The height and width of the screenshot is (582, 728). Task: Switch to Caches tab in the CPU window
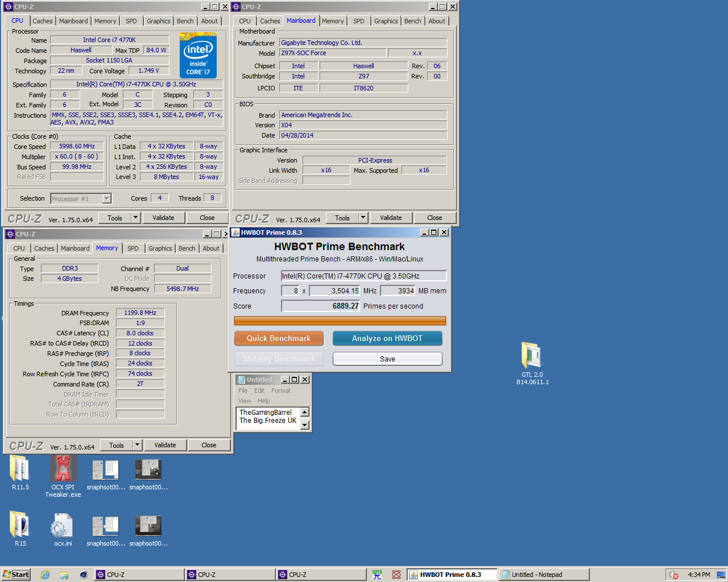coord(42,21)
